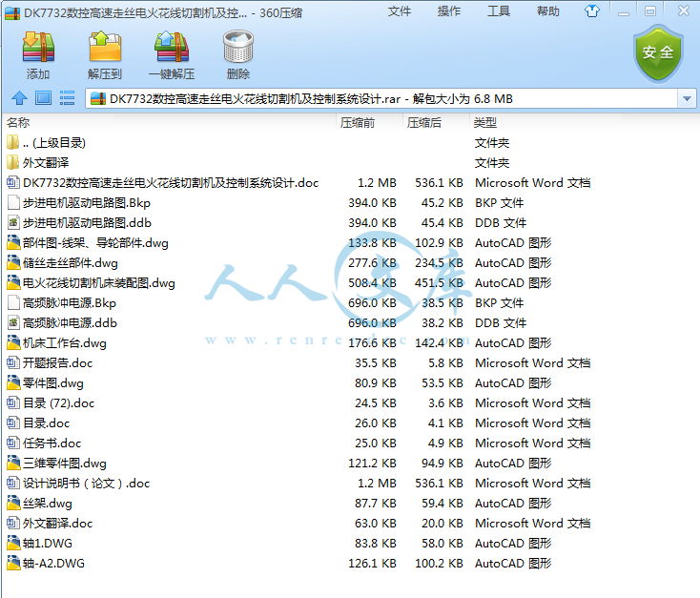Click AutoCAD icon of 三维零件图.dwg
The height and width of the screenshot is (598, 700).
13,463
